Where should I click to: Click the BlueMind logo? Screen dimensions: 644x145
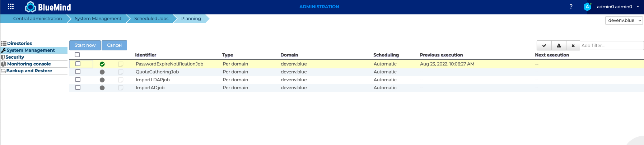tap(48, 7)
